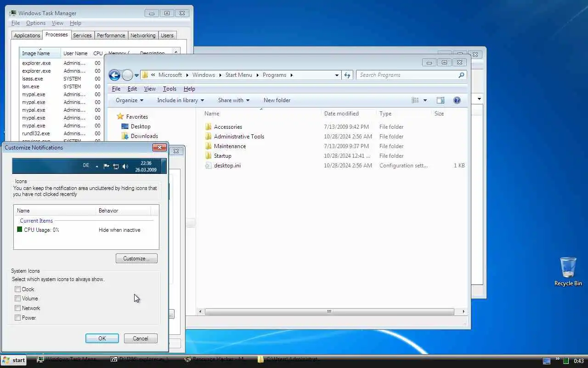Viewport: 588px width, 368px height.
Task: Show the preview pane
Action: [x=440, y=100]
